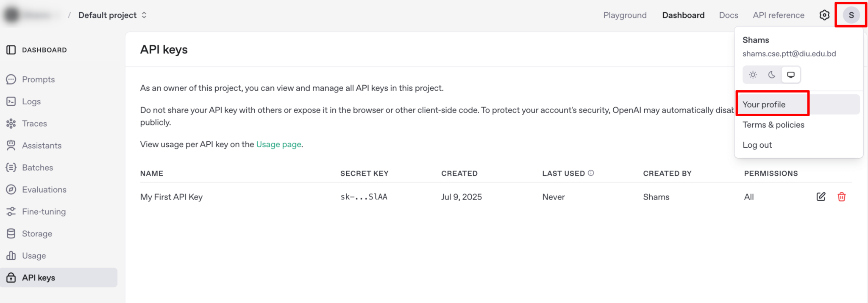Open API reference in top navigation
The image size is (868, 303).
[778, 15]
